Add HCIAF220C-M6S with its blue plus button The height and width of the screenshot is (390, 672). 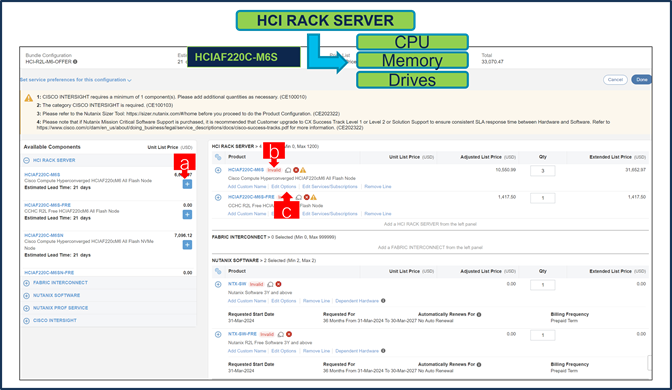pos(187,184)
